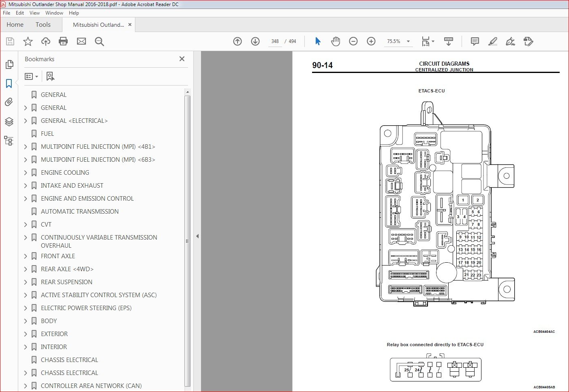This screenshot has height=392, width=569.
Task: Click the Print file icon
Action: pyautogui.click(x=63, y=41)
